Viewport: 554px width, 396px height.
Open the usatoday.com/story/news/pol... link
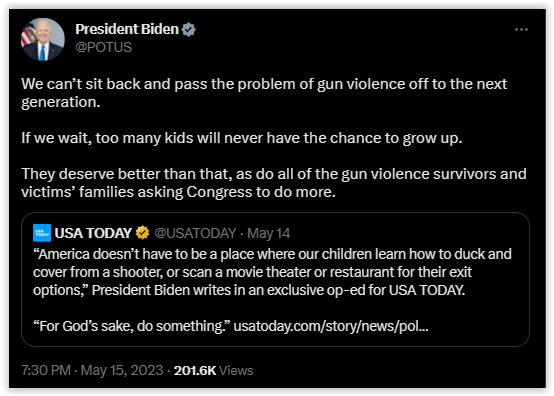pyautogui.click(x=331, y=326)
